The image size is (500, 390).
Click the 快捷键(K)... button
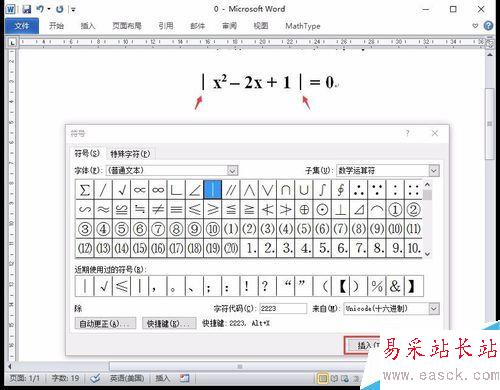pyautogui.click(x=169, y=323)
